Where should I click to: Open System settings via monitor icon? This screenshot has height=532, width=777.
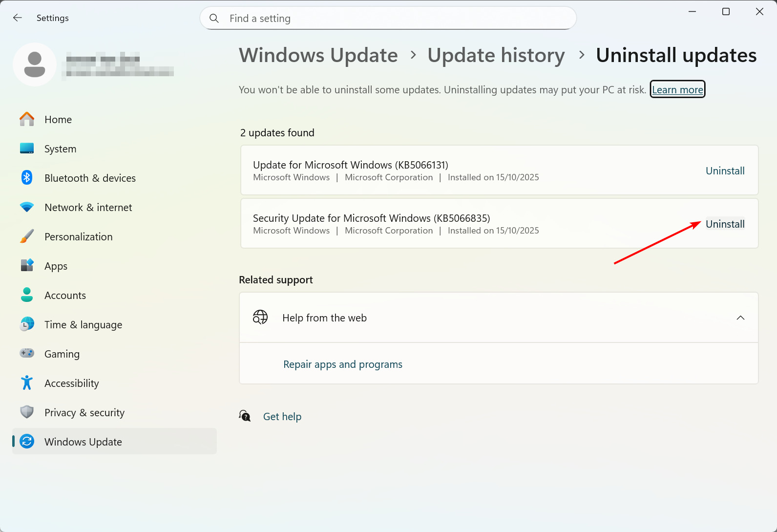point(27,149)
